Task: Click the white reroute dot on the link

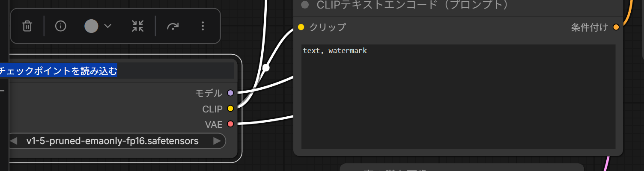Action: pyautogui.click(x=266, y=68)
